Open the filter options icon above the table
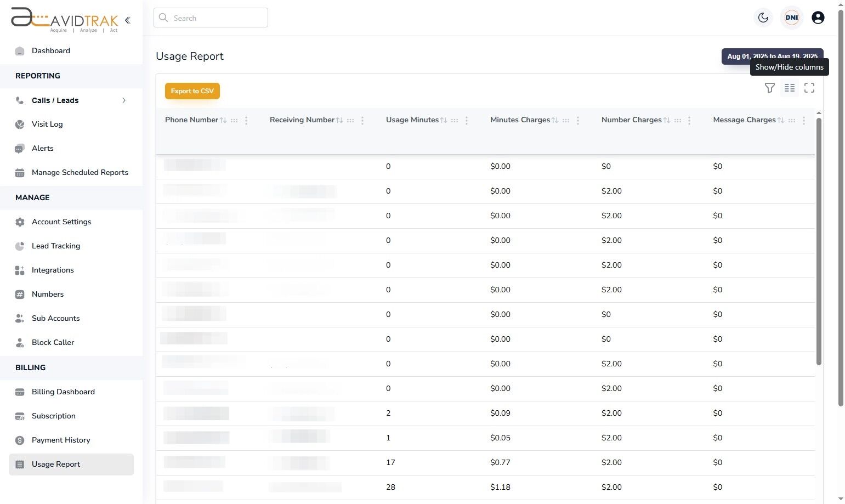The image size is (845, 504). coord(769,88)
